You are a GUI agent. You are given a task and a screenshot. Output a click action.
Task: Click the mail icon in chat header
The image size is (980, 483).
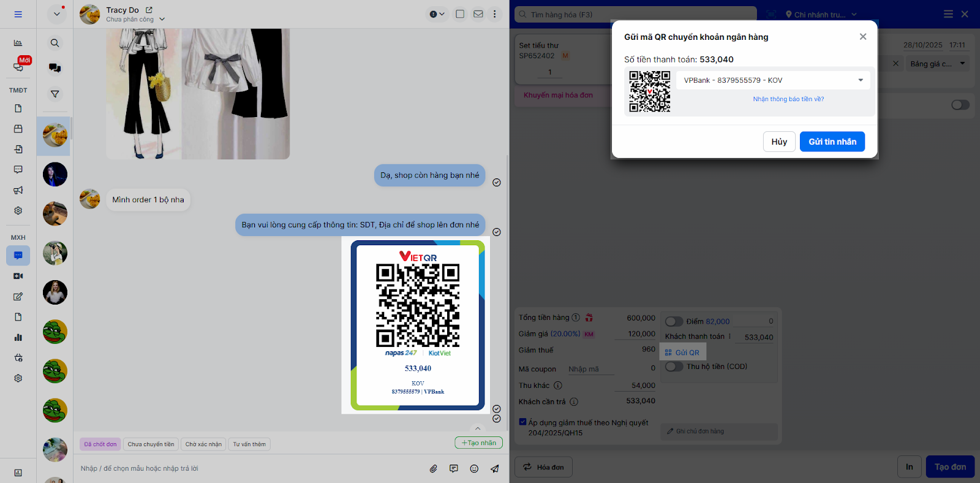tap(478, 14)
